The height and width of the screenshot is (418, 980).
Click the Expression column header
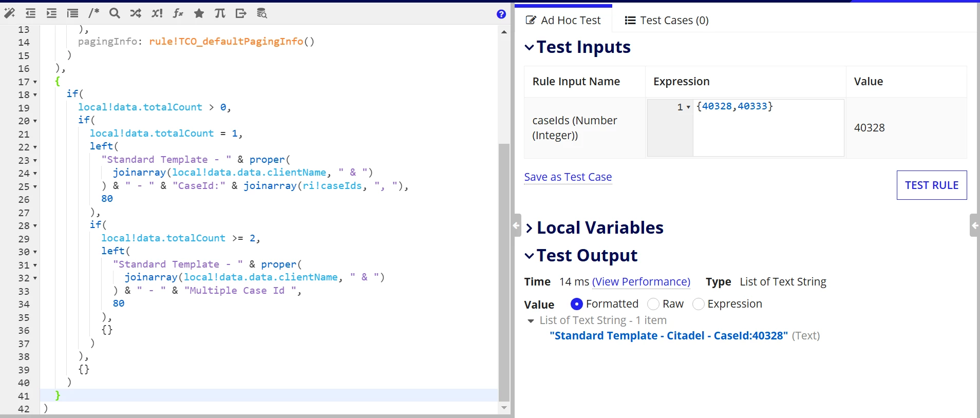coord(681,82)
